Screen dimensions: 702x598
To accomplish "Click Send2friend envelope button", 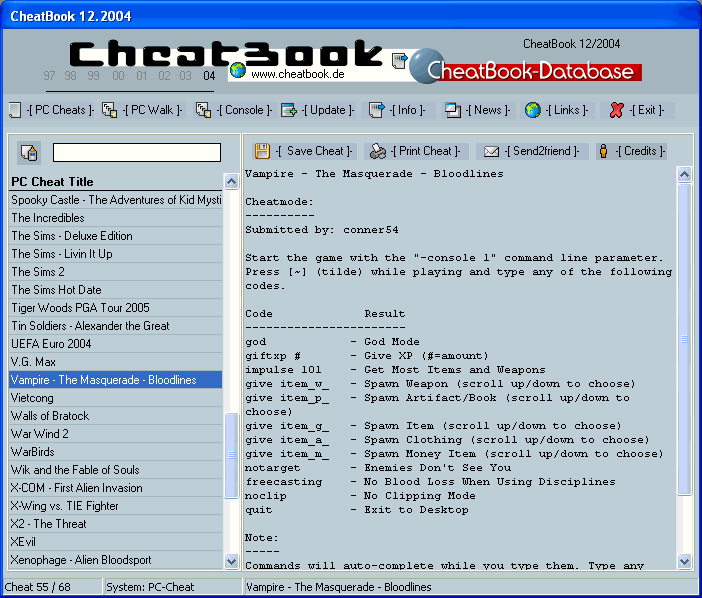I will point(491,151).
